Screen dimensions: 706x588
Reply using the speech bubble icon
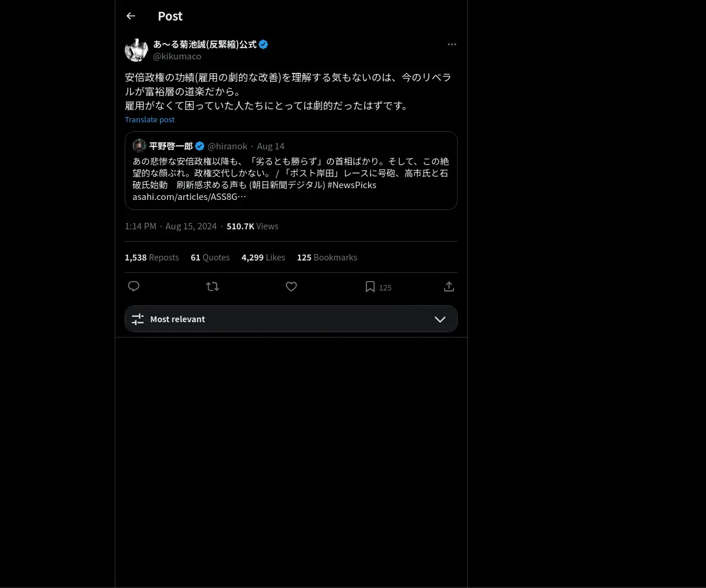[134, 286]
